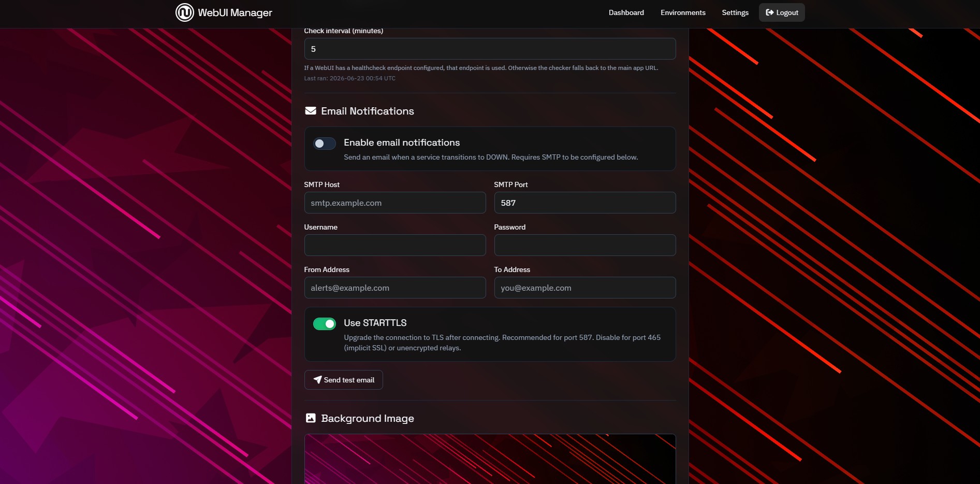Click the background image preview thumbnail
980x484 pixels.
coord(490,459)
